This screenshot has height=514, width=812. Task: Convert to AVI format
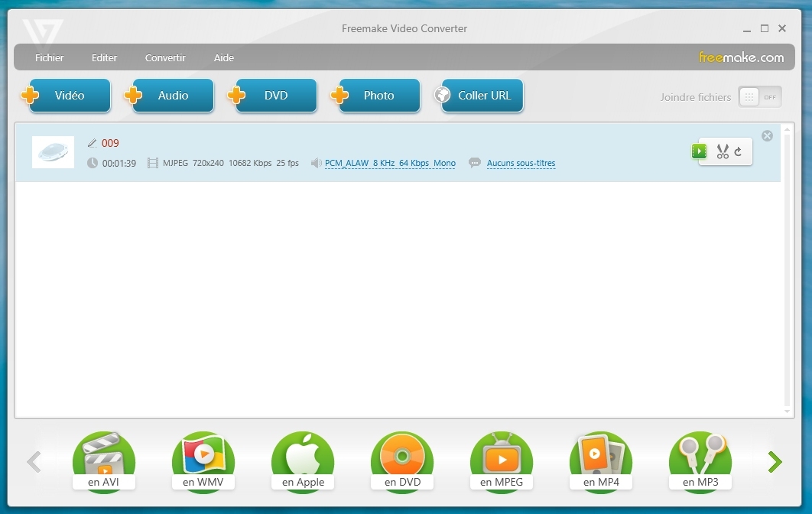tap(103, 462)
